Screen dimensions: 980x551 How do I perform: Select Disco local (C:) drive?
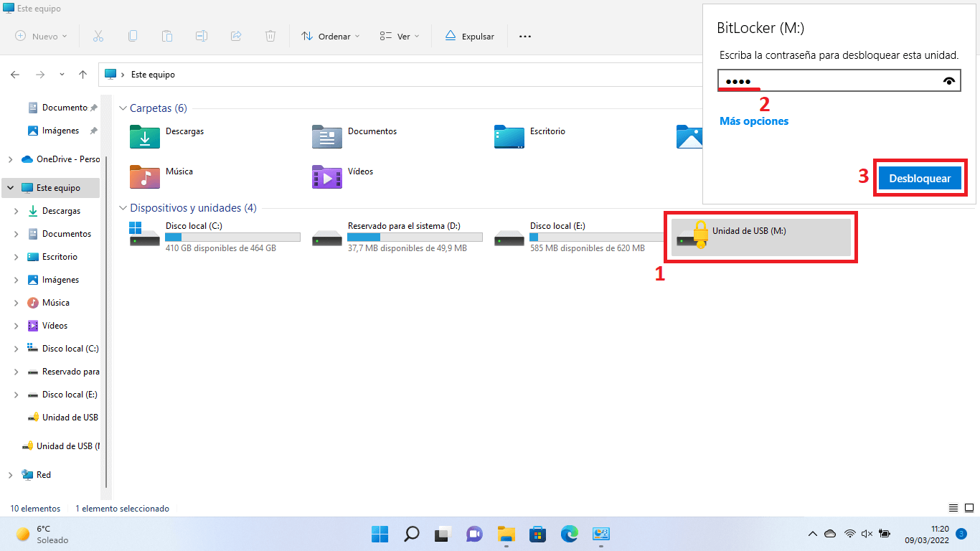coord(215,237)
